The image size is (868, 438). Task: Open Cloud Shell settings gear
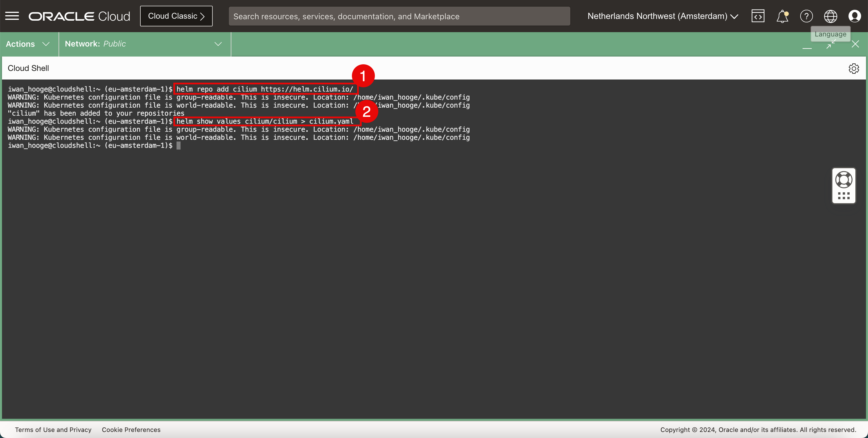(854, 68)
